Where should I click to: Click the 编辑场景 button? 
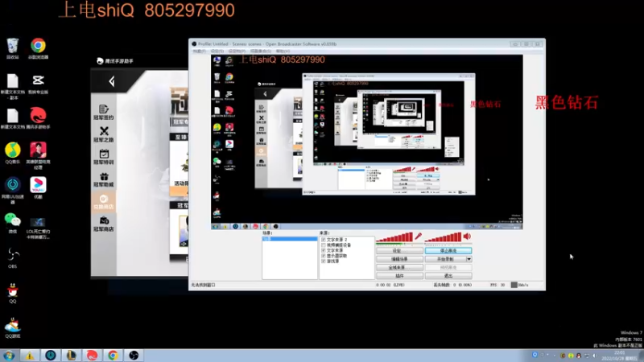coord(399,259)
